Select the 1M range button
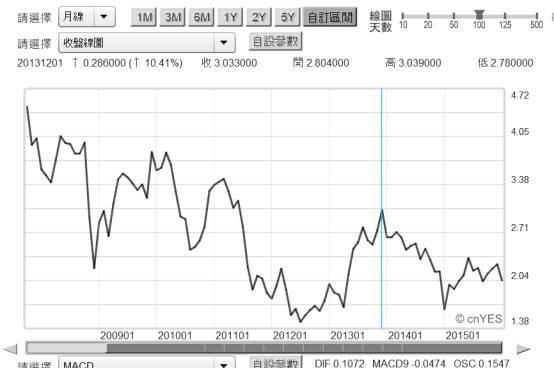The width and height of the screenshot is (554, 368). pos(143,17)
